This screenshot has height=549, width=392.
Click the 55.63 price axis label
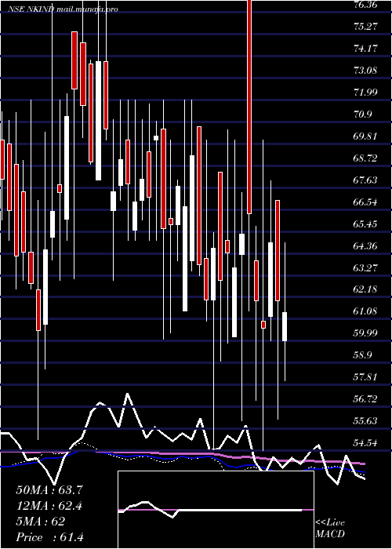365,421
